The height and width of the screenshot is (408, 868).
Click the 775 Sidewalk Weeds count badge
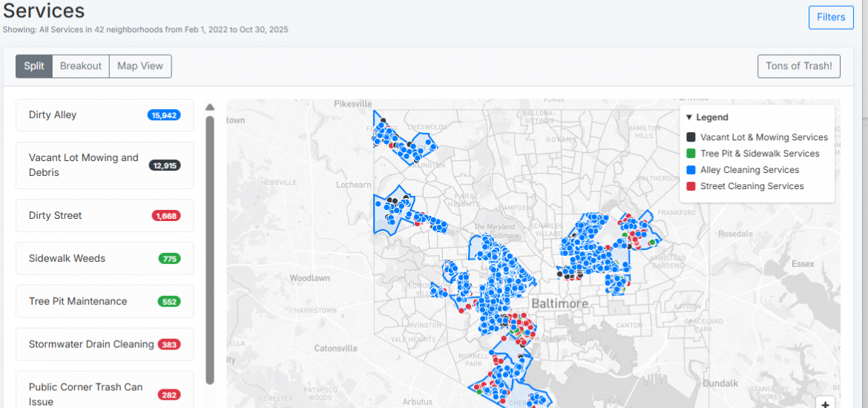coord(169,259)
